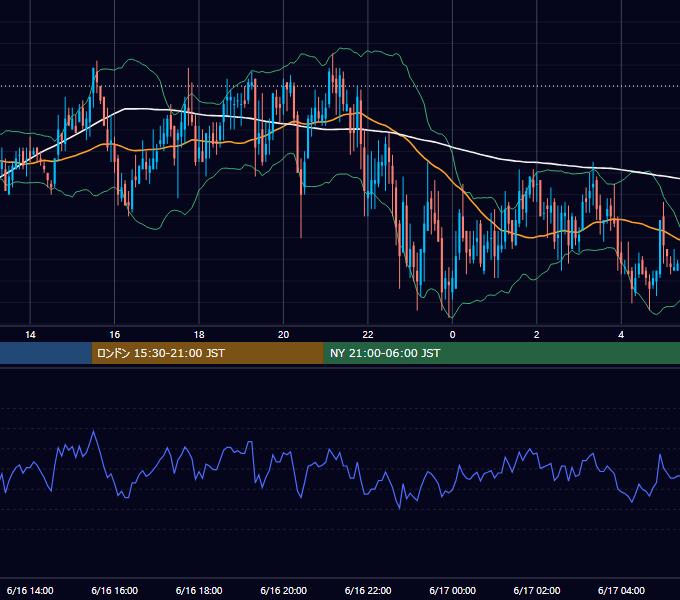Click the ロンドン 15:30-21:00 JST session band
This screenshot has width=680, height=600.
click(207, 353)
